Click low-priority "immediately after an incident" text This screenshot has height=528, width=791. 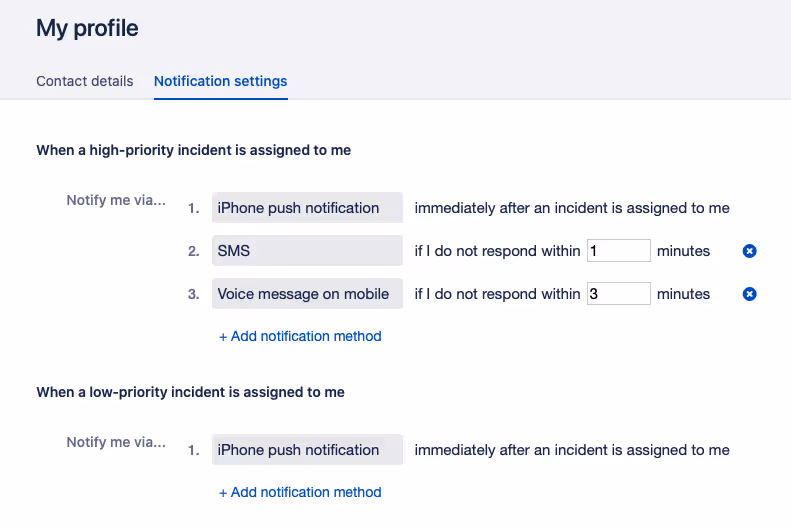[572, 450]
